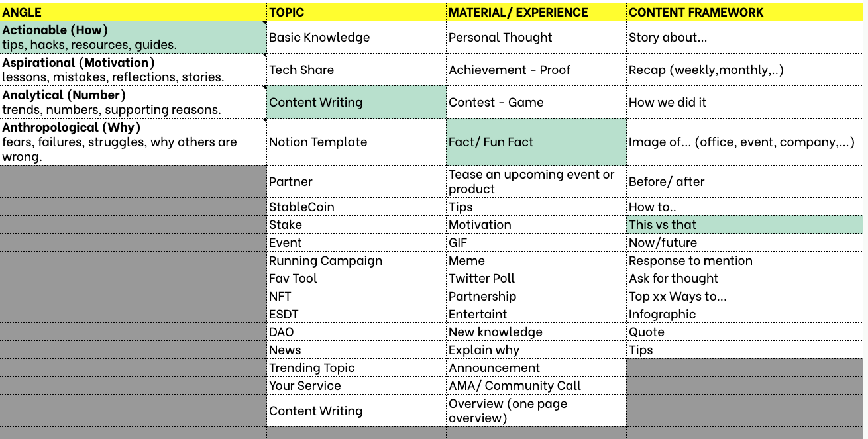868x439 pixels.
Task: Click the Twitter Poll cell
Action: tap(535, 278)
